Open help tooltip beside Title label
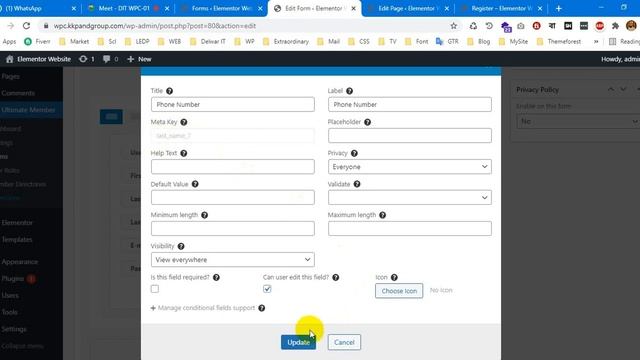Viewport: 640px width, 360px height. (x=169, y=91)
